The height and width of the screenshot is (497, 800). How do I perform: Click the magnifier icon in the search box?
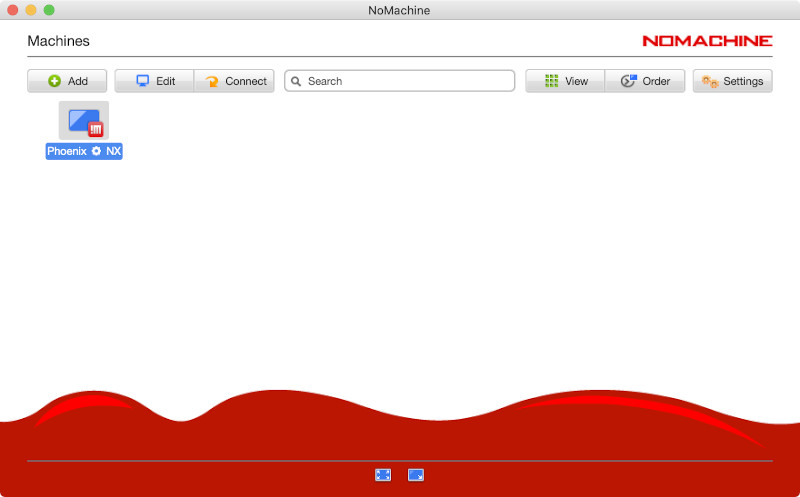tap(296, 81)
